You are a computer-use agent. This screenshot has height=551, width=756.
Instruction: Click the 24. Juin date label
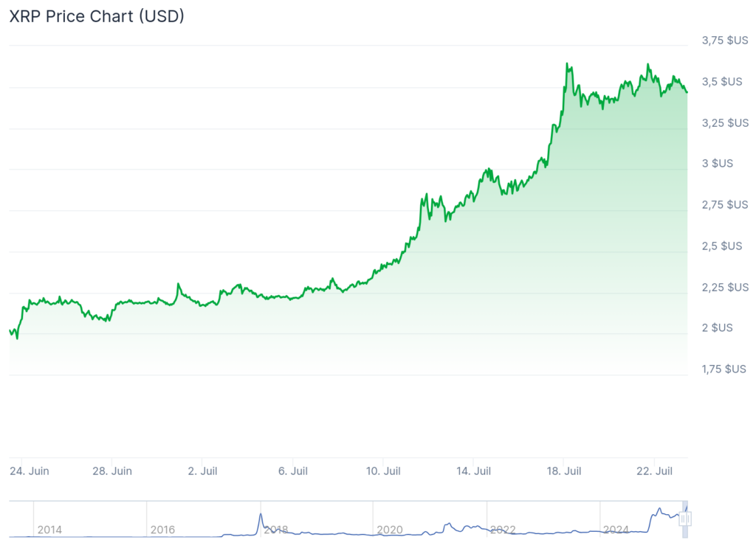(x=30, y=471)
